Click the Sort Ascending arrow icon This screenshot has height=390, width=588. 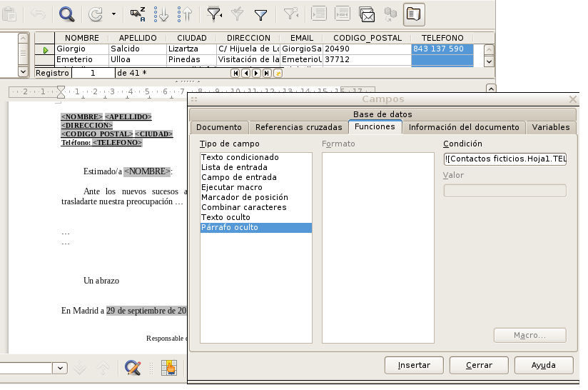(x=161, y=14)
